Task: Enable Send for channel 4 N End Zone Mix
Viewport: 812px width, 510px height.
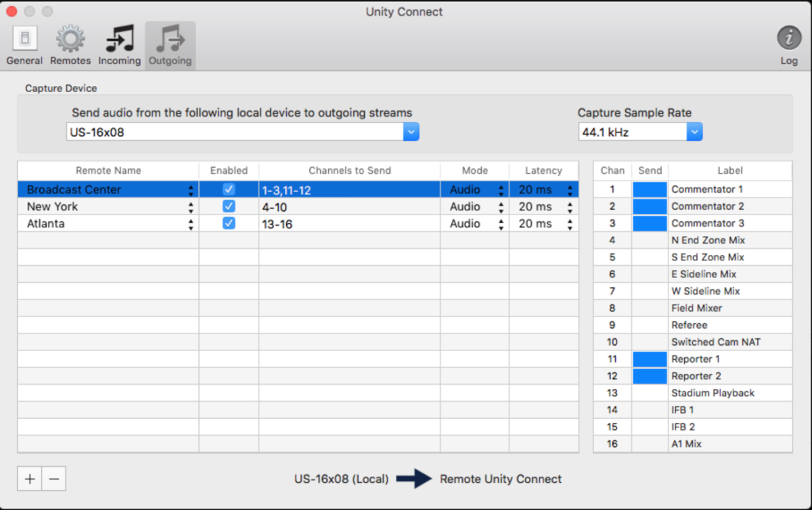Action: coord(650,240)
